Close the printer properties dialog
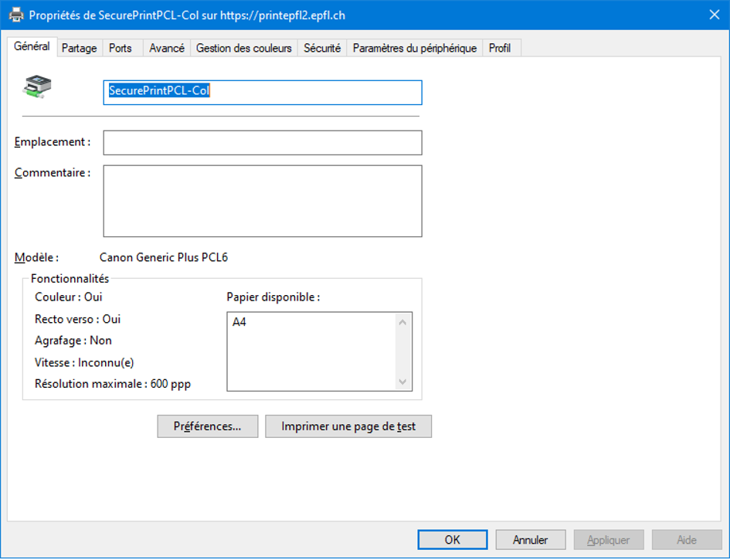The image size is (730, 560). 714,15
